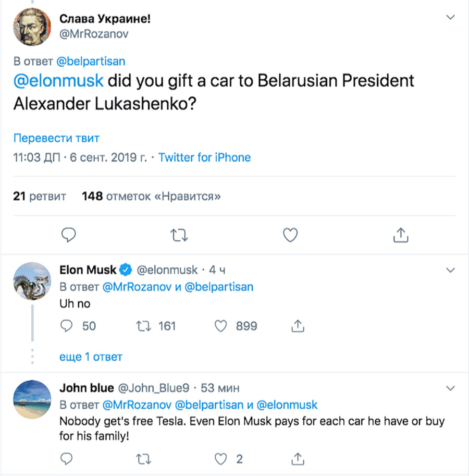Open chevron menu on John blue's reply
The width and height of the screenshot is (469, 476).
pos(450,388)
